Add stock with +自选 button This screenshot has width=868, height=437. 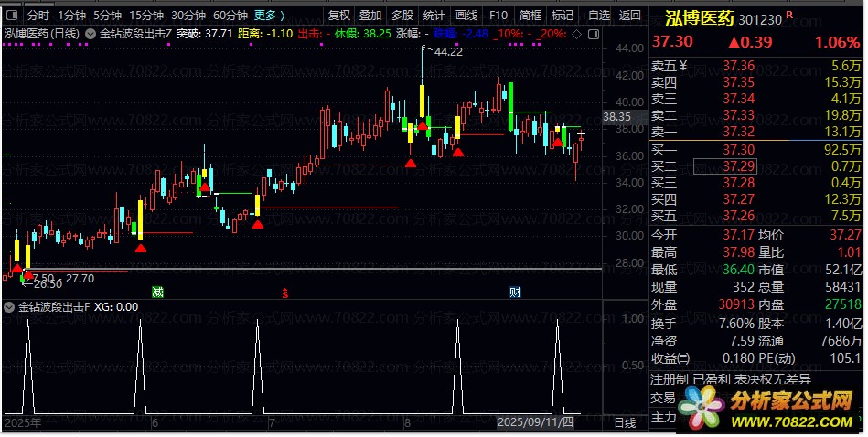pos(595,16)
